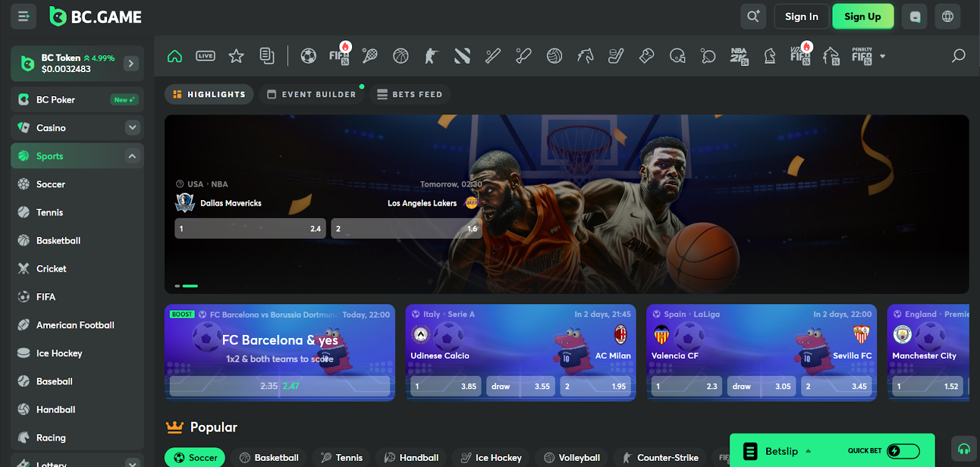Screen dimensions: 980x467
Task: Bet Los Angeles Lakers odds 1.6
Action: point(406,228)
